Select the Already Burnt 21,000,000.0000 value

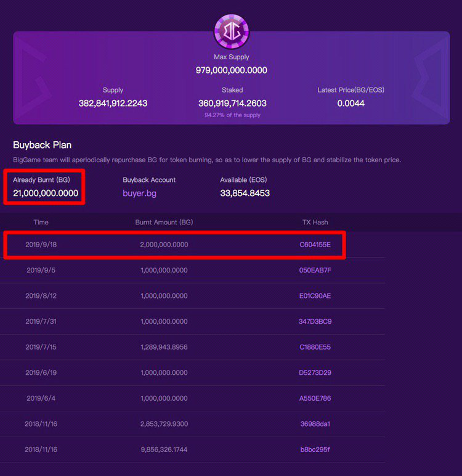(x=46, y=193)
